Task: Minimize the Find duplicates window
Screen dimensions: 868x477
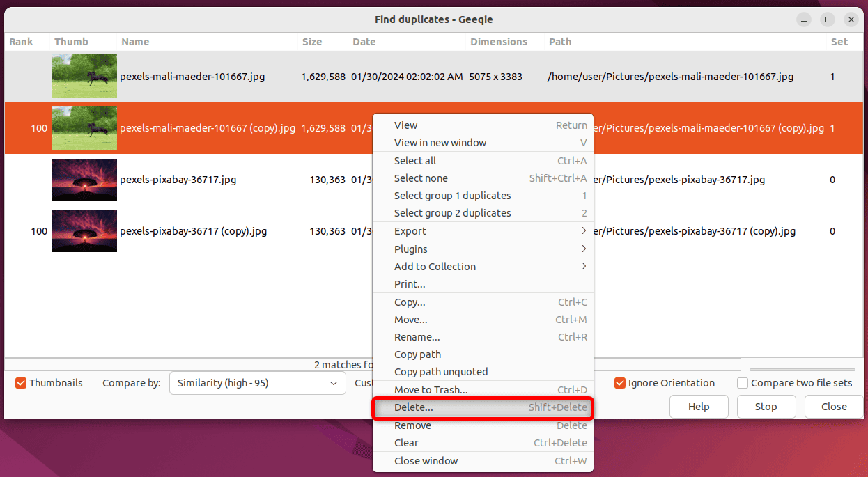Action: click(805, 19)
